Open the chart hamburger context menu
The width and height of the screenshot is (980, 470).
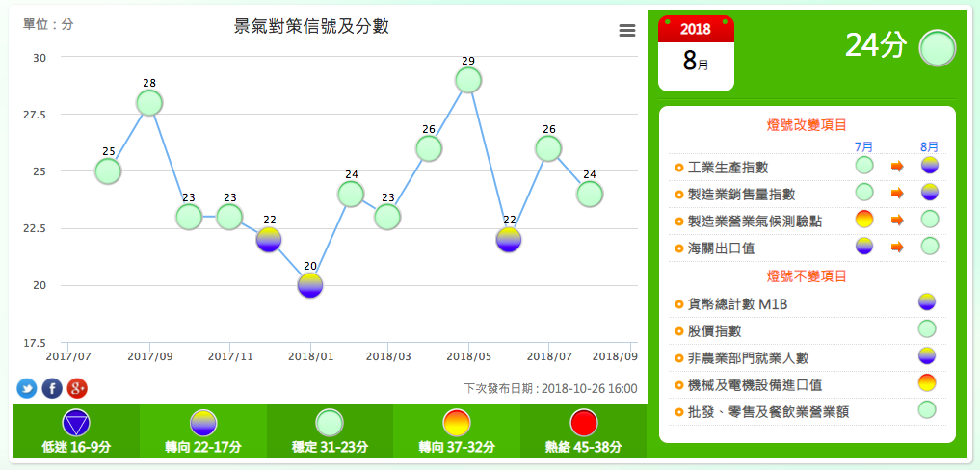627,31
